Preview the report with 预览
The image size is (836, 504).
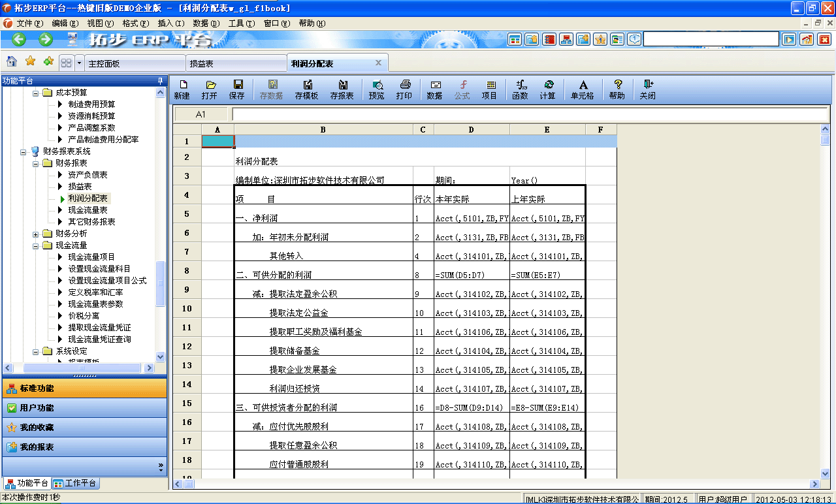(377, 89)
